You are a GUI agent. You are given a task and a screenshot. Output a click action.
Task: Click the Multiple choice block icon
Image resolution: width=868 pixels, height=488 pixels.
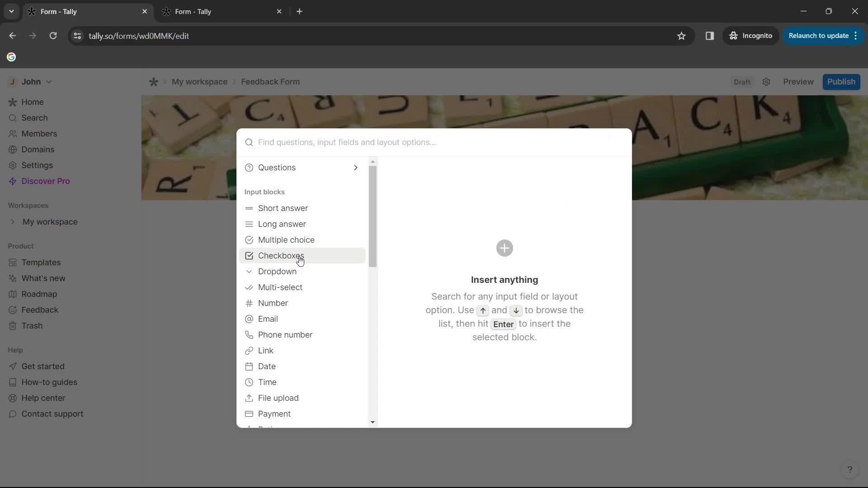click(x=250, y=239)
